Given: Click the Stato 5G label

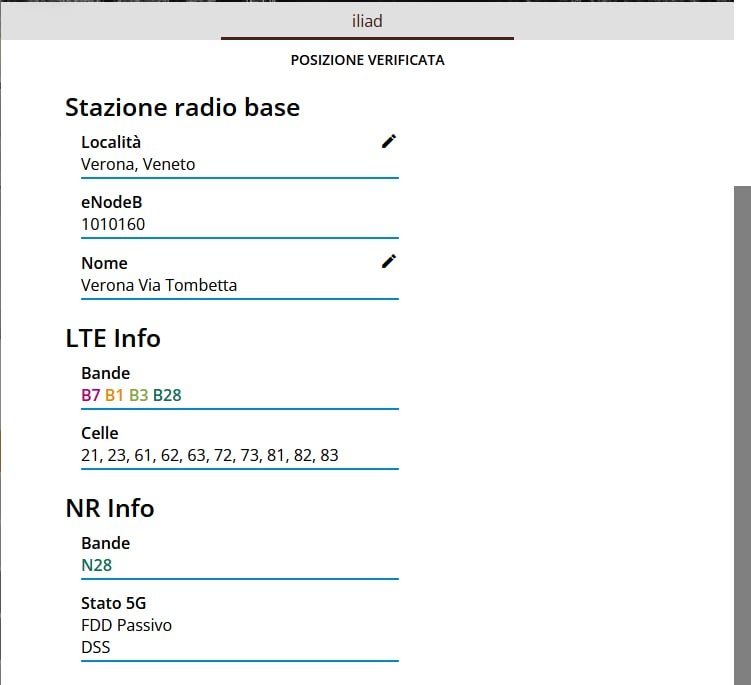Looking at the screenshot, I should pos(114,603).
